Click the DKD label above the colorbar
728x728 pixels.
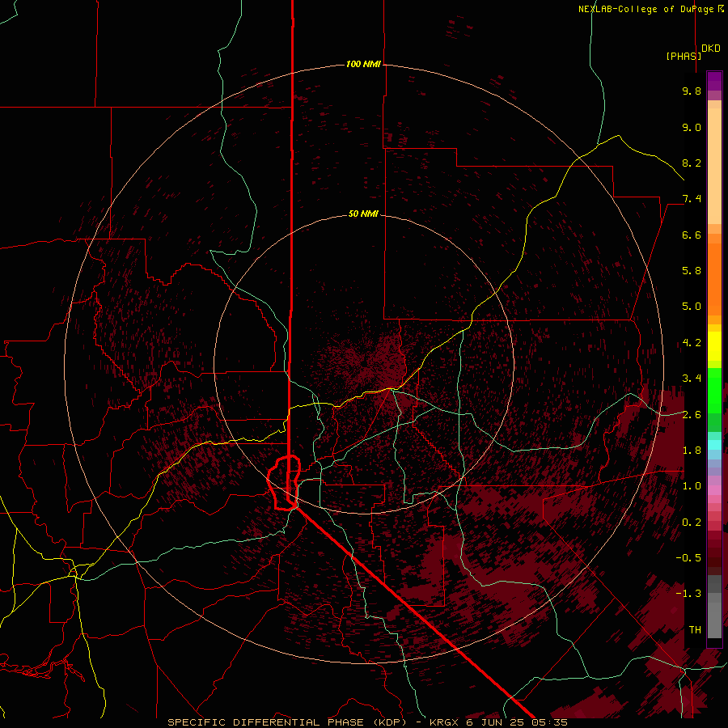pyautogui.click(x=711, y=49)
